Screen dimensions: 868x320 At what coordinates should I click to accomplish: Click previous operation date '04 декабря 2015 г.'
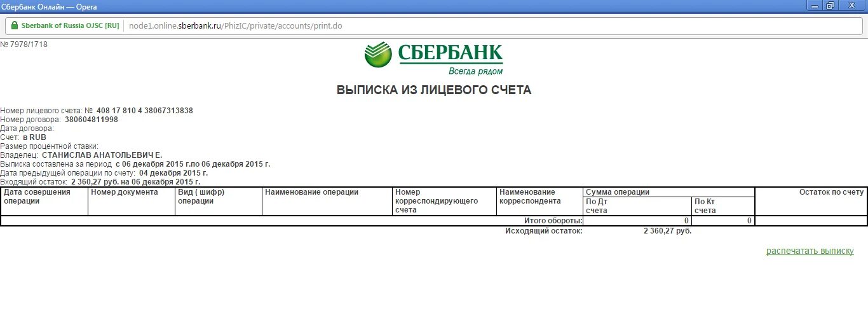(x=173, y=173)
